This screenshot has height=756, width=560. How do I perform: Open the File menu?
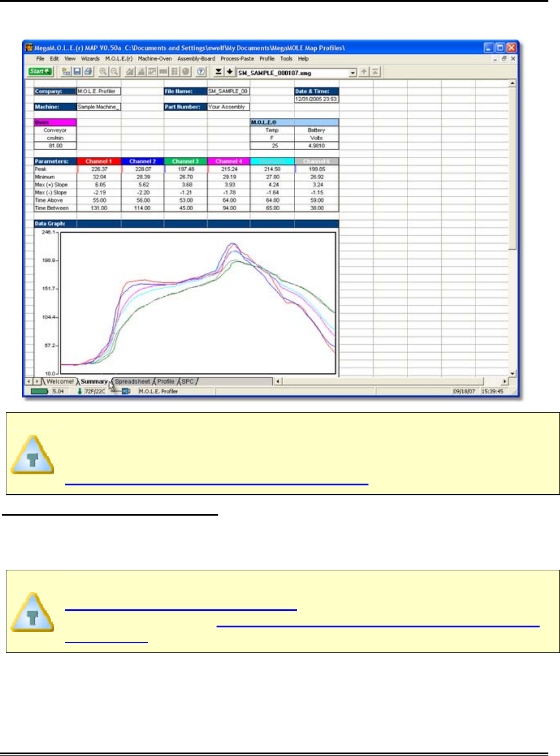coord(40,59)
